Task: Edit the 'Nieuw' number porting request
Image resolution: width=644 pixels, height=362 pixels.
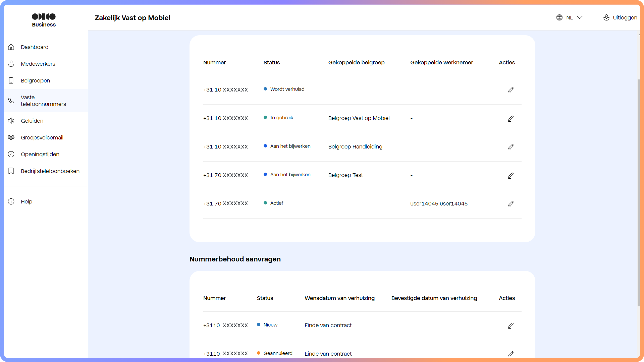Action: click(x=511, y=325)
